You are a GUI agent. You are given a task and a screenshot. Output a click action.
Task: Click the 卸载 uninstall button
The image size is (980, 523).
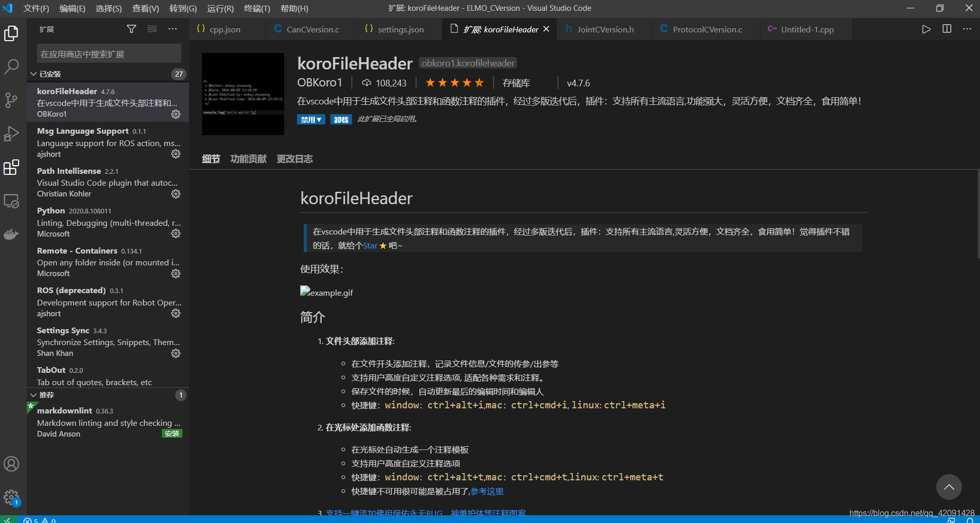coord(341,120)
